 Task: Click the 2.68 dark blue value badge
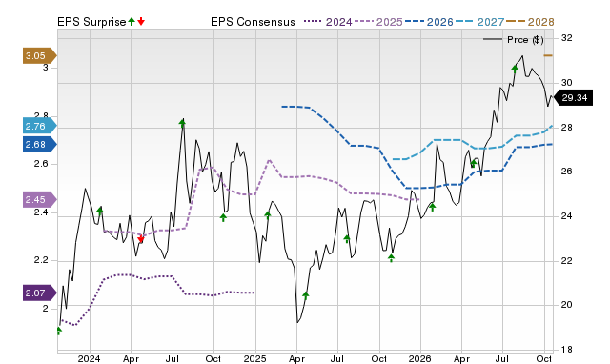pos(40,144)
